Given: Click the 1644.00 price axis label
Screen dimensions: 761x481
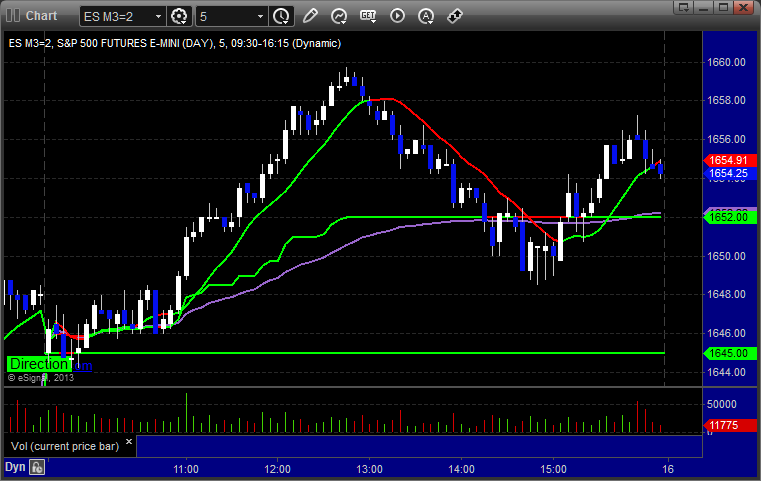Looking at the screenshot, I should [x=726, y=372].
